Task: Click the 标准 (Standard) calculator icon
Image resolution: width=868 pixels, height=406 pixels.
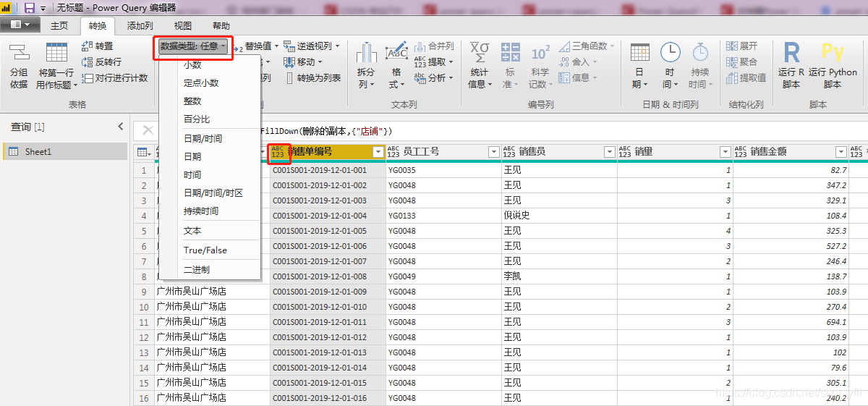Action: pyautogui.click(x=510, y=52)
